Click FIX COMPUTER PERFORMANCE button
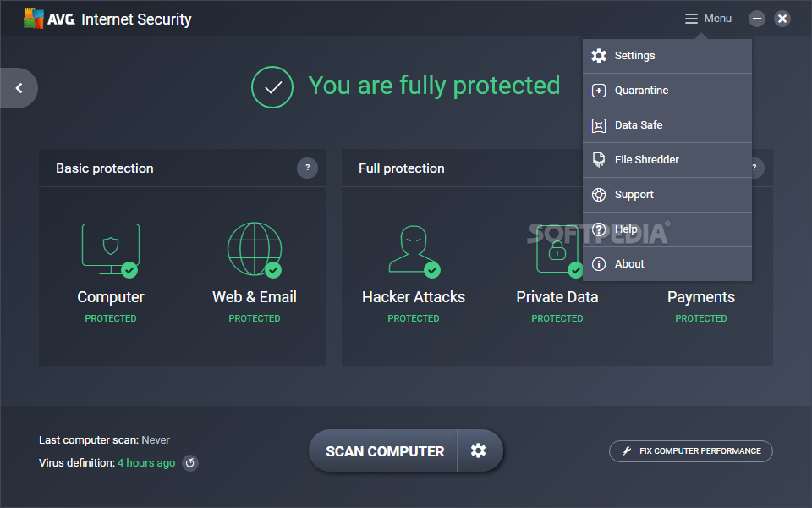This screenshot has height=508, width=812. (x=691, y=451)
